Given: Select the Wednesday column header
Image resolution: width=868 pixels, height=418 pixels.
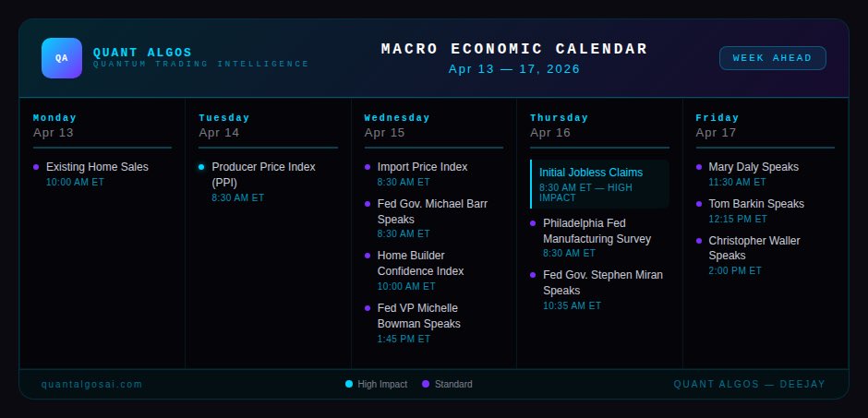Looking at the screenshot, I should coord(397,118).
